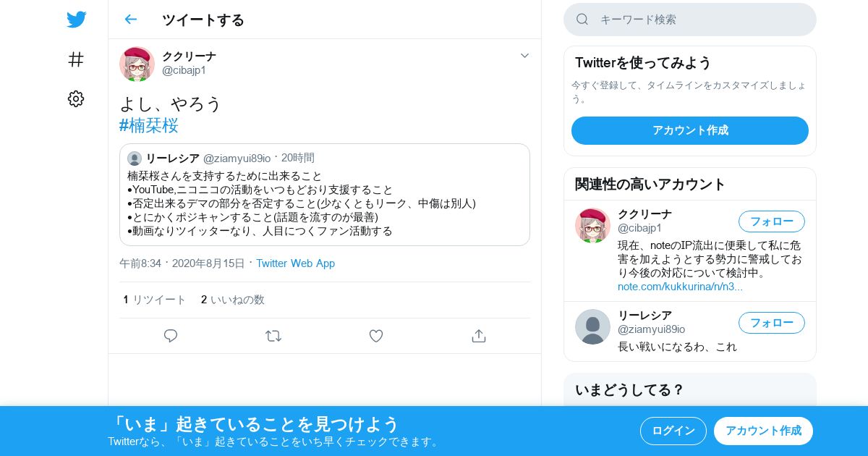The height and width of the screenshot is (456, 868).
Task: Click ククリーナ's avatar in the tweet
Action: click(x=137, y=64)
